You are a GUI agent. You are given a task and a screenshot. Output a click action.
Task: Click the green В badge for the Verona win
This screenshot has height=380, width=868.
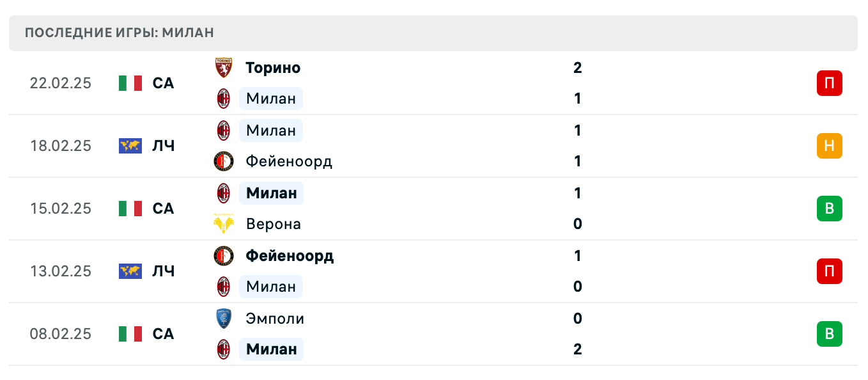pos(829,209)
